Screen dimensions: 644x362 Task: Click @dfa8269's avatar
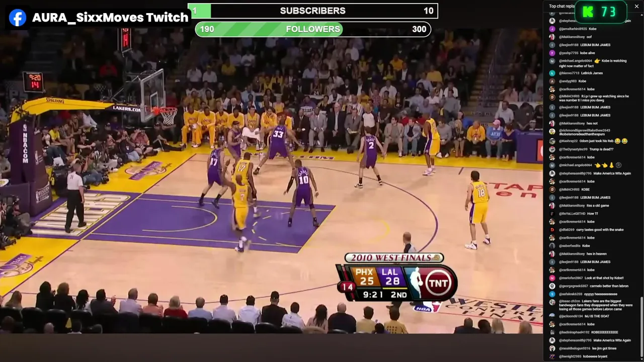pos(552,230)
